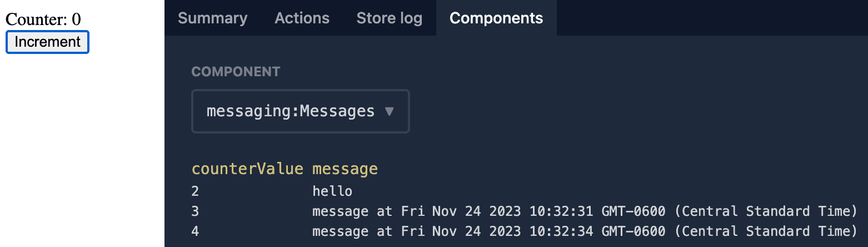The width and height of the screenshot is (868, 247).
Task: Click the message timestamped 10:32:34
Action: (585, 231)
